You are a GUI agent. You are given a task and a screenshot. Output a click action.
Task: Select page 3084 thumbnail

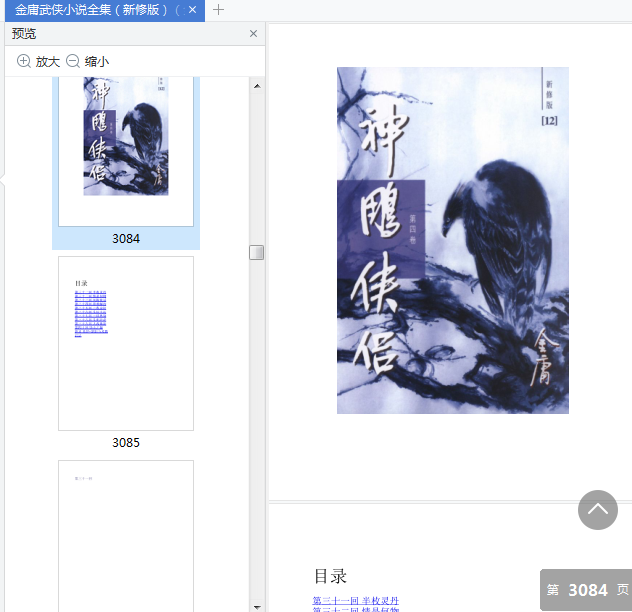126,151
